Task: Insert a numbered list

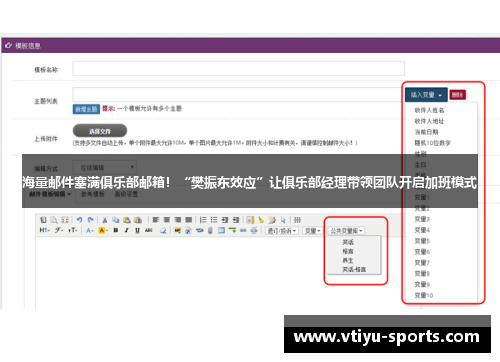Action: click(203, 220)
